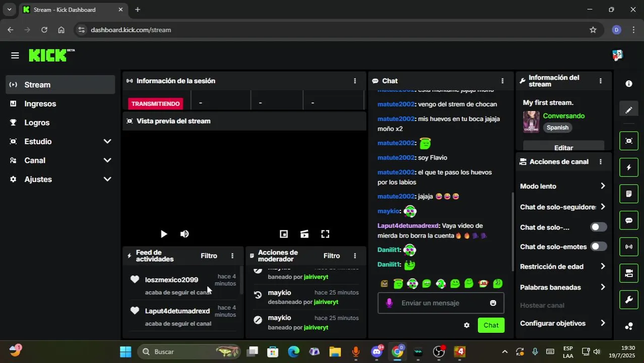644x363 pixels.
Task: Open Acciones de canal three-dot menu
Action: (x=600, y=162)
